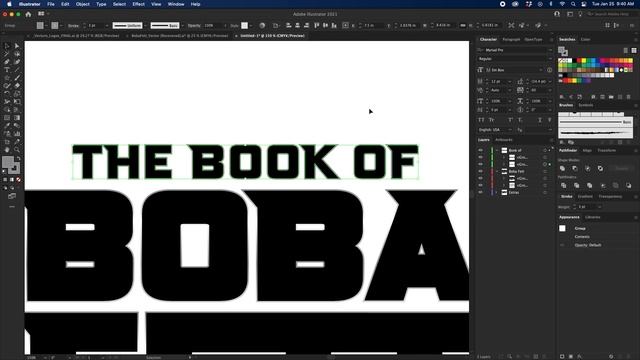Select the Type tool
Screen dimensions: 640x360
[x=7, y=70]
